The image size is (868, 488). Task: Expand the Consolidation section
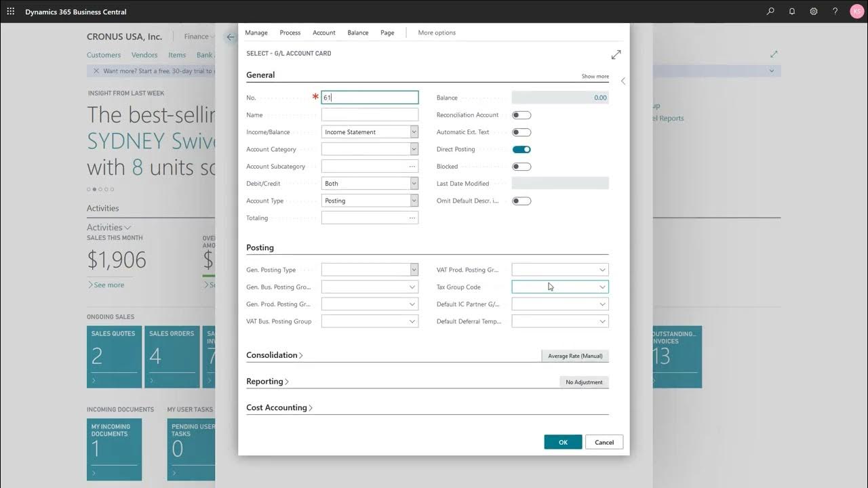275,355
